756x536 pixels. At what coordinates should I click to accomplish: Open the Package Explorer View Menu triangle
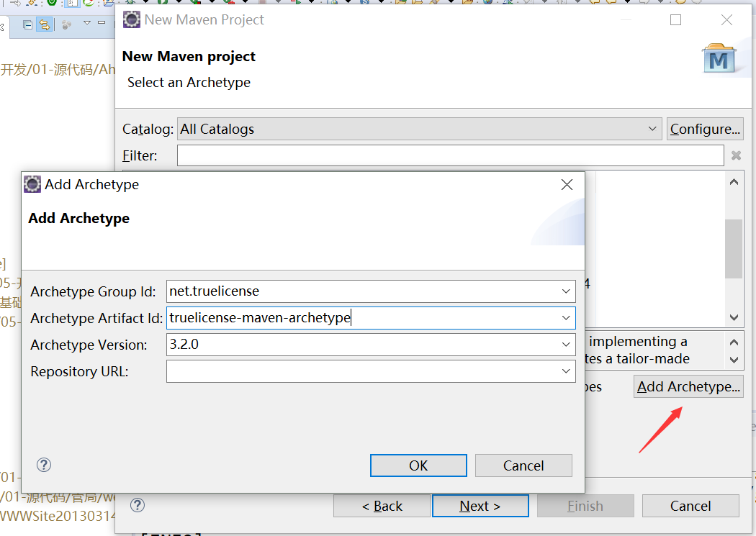tap(87, 22)
